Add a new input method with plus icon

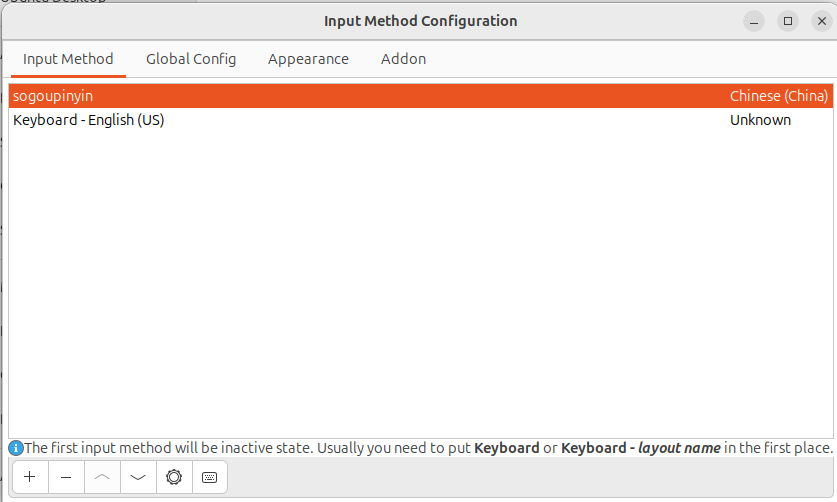click(x=30, y=477)
